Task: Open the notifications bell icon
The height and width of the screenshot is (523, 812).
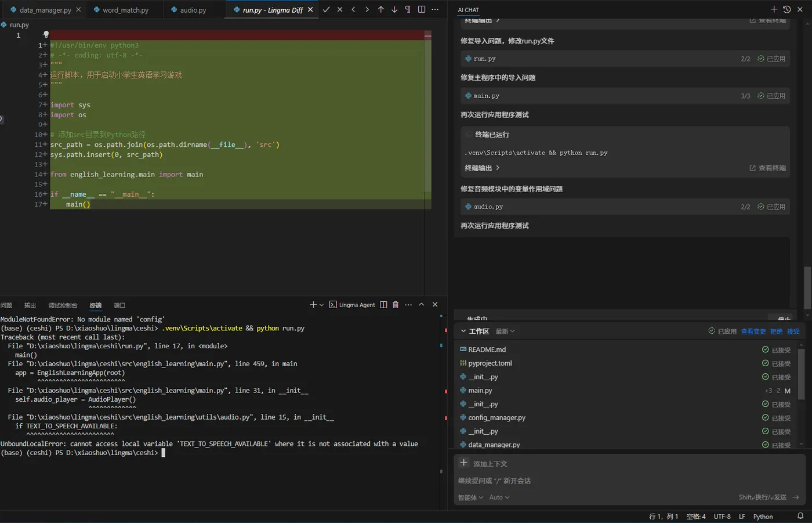Action: click(800, 516)
